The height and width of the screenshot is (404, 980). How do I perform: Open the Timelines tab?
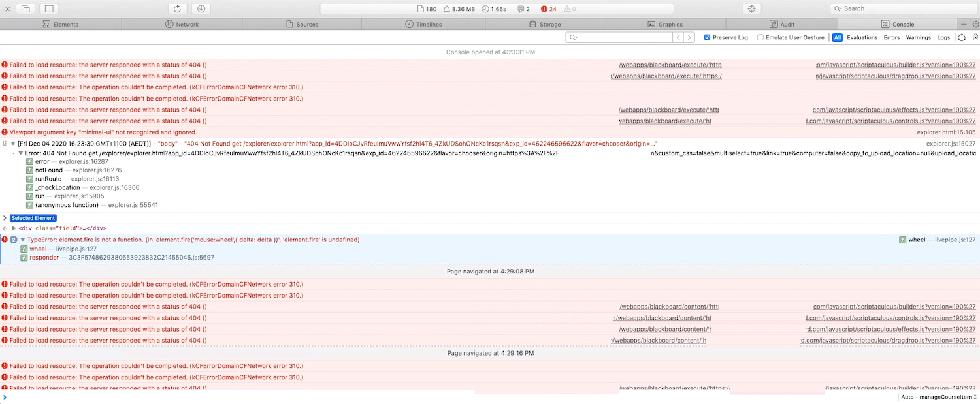[423, 24]
